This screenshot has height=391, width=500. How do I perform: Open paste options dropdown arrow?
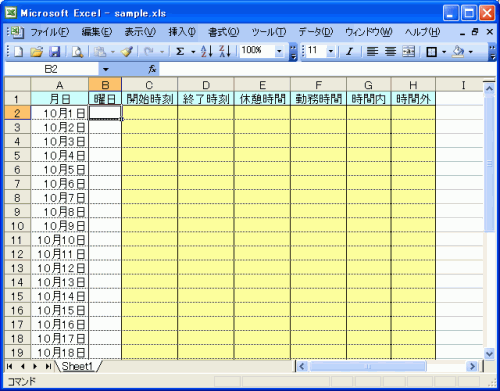click(113, 52)
